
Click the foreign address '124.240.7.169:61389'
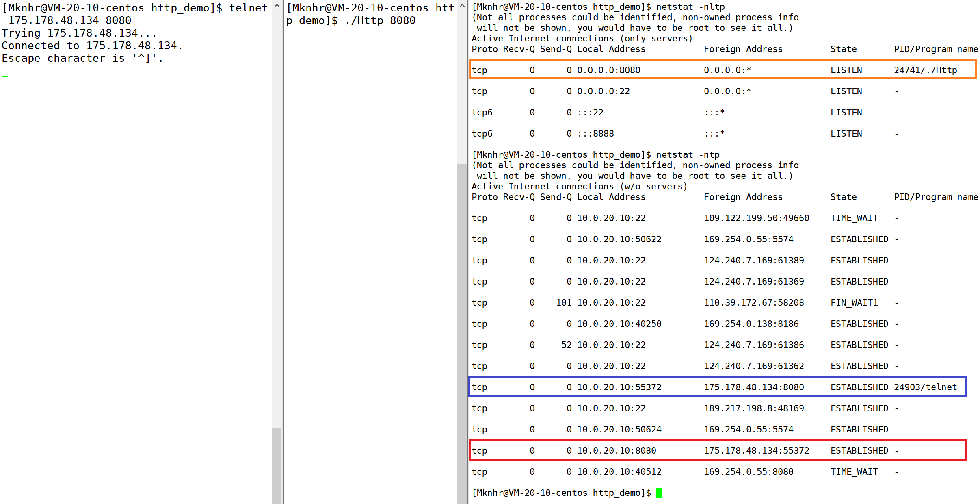754,260
